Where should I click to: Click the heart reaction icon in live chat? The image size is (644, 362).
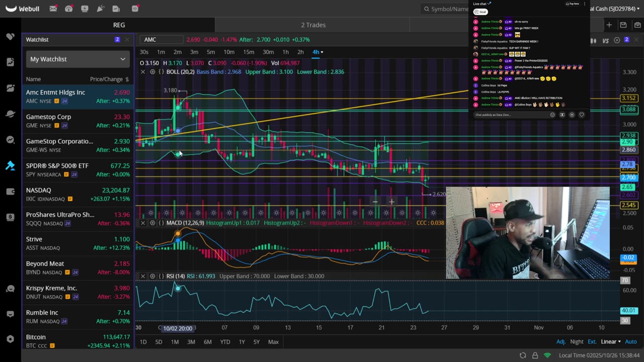[582, 115]
